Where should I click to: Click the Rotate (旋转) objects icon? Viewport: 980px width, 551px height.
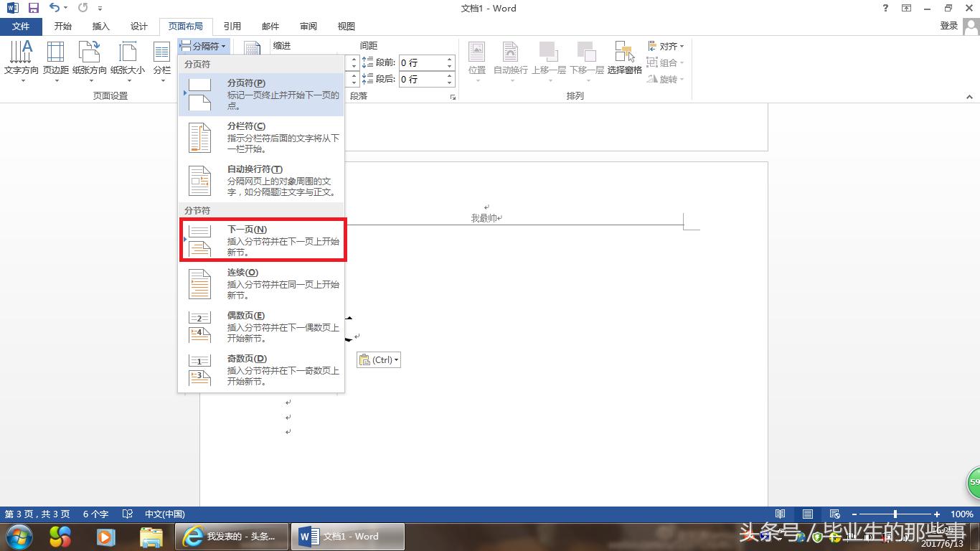pyautogui.click(x=652, y=79)
